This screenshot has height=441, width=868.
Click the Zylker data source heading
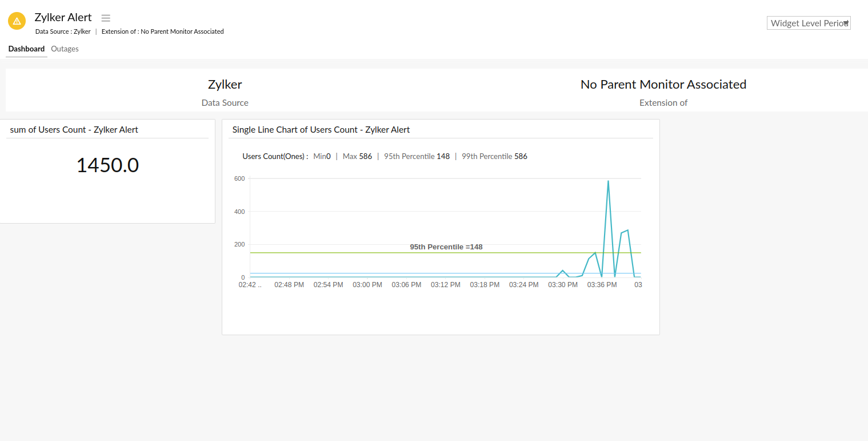coord(225,84)
